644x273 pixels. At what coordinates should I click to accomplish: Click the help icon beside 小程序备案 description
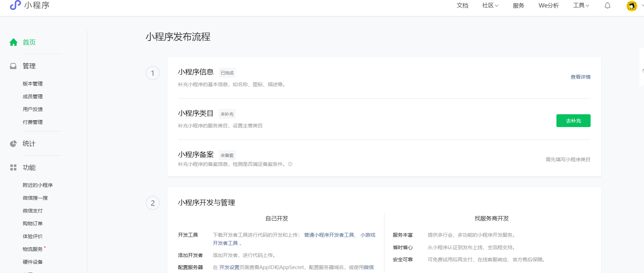290,164
